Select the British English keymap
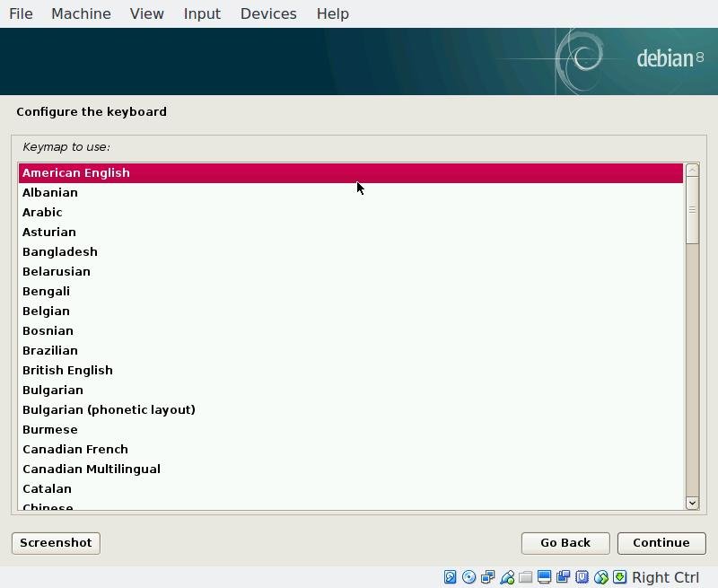Viewport: 718px width, 588px height. coord(351,370)
